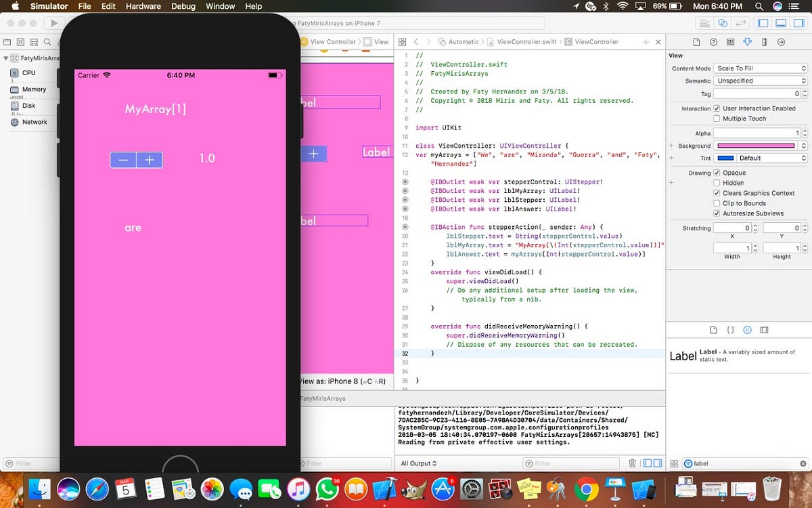
Task: Enable the Multiple Touch checkbox
Action: (717, 119)
